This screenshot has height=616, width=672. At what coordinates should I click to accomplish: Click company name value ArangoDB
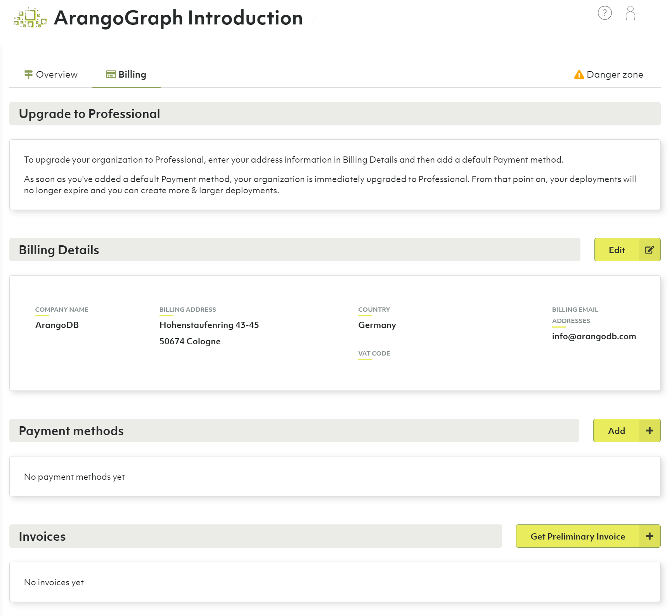pyautogui.click(x=57, y=325)
